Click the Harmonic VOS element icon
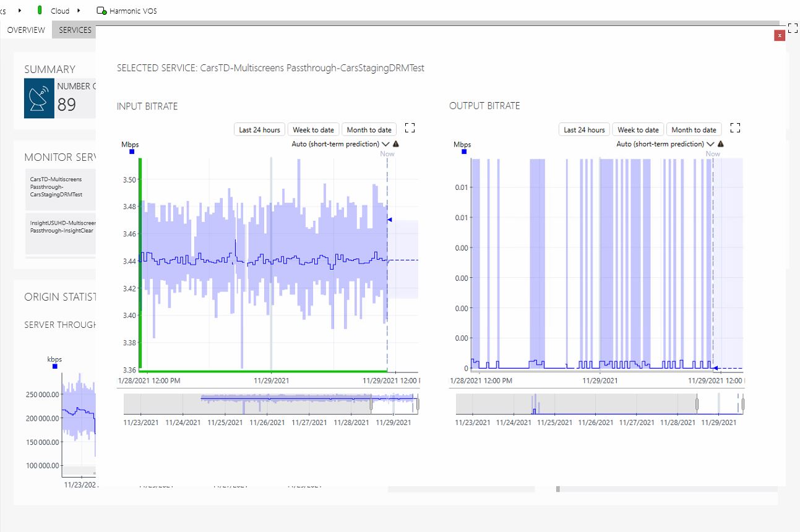 (x=101, y=11)
